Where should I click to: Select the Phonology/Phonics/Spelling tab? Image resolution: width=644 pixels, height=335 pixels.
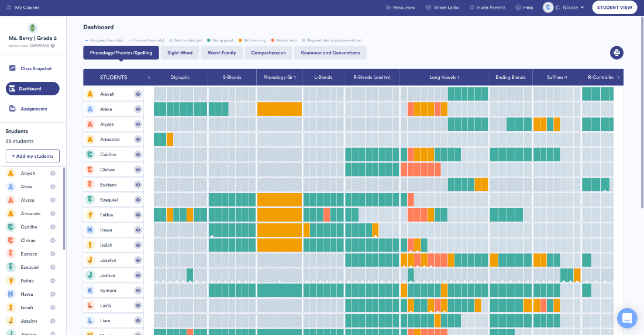pyautogui.click(x=121, y=53)
